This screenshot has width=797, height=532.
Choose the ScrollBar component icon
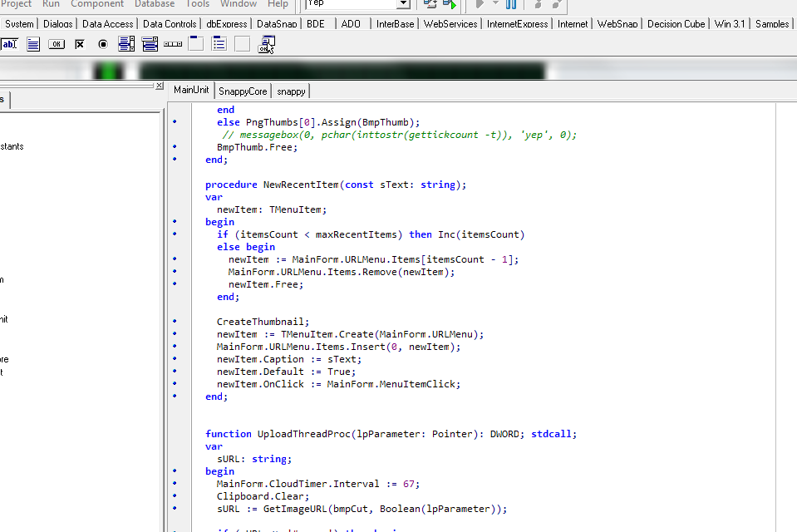pyautogui.click(x=173, y=44)
